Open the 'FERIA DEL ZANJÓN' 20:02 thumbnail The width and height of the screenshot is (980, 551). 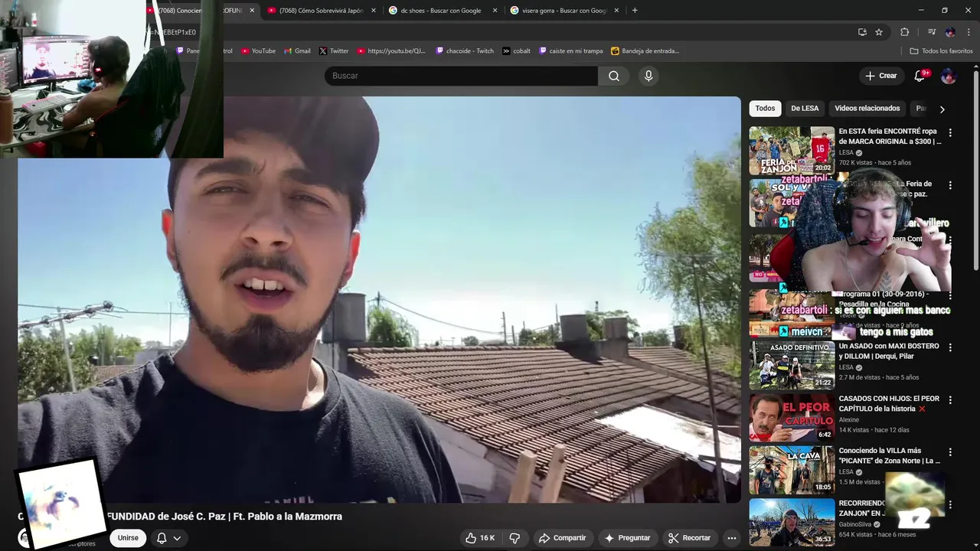pyautogui.click(x=792, y=150)
